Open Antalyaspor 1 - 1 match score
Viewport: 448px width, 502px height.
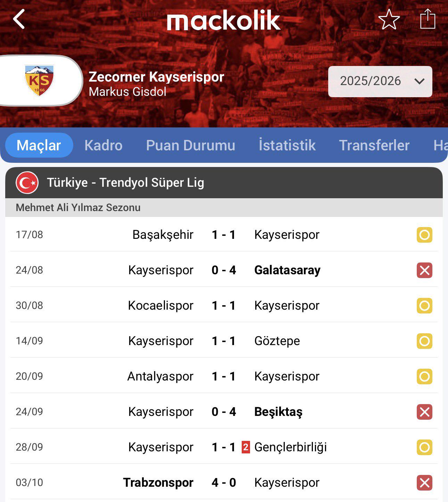(224, 376)
